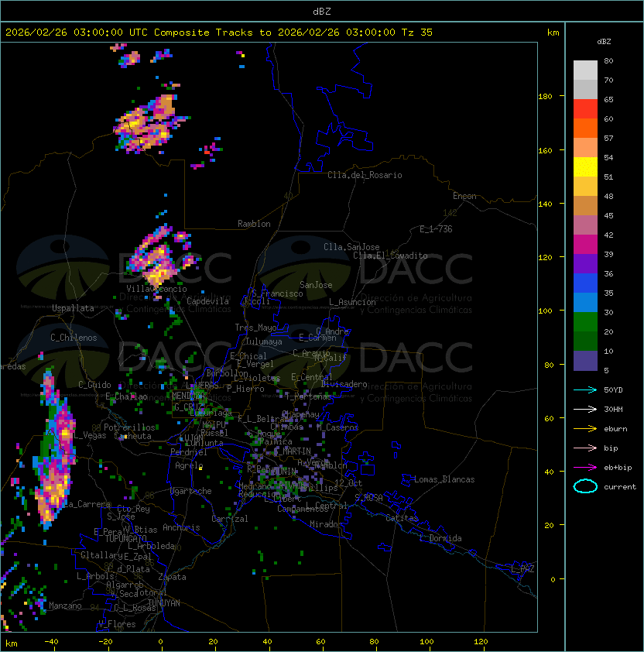Click the 'Lomas_Blancas' place label

click(444, 479)
